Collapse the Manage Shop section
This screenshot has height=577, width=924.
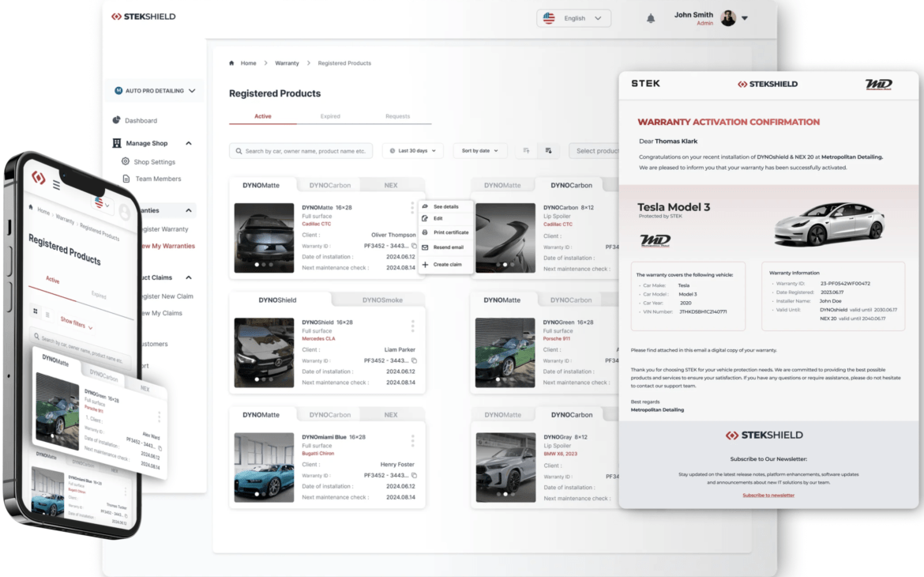coord(189,144)
